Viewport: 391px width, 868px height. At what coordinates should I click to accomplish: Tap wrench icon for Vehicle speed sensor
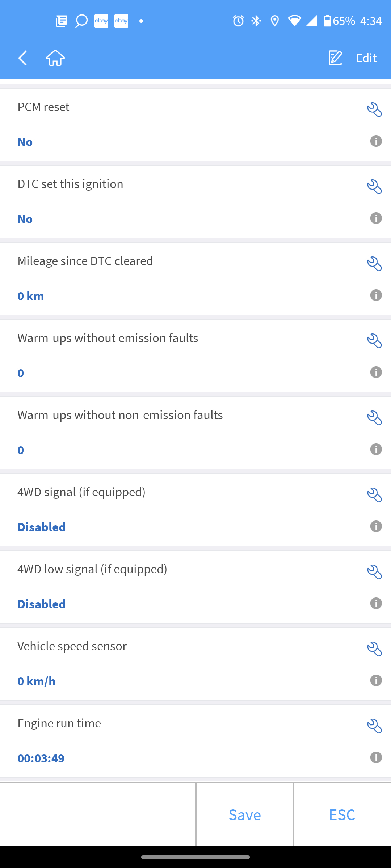374,649
